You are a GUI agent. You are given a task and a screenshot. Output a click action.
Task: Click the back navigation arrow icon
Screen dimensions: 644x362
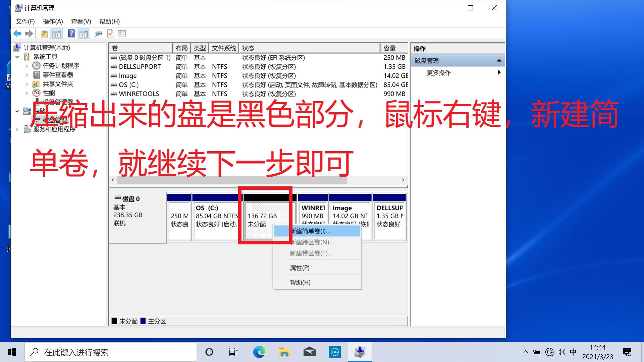[17, 33]
